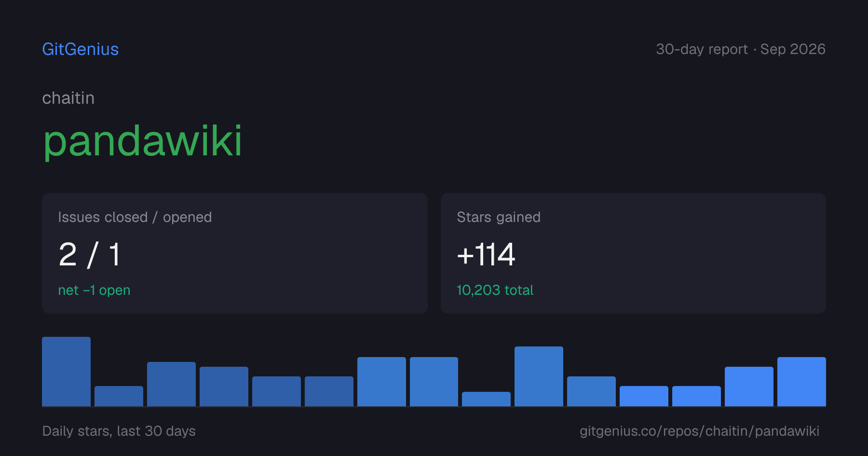Click the second shortest bar in chart
The image size is (868, 456).
click(119, 396)
